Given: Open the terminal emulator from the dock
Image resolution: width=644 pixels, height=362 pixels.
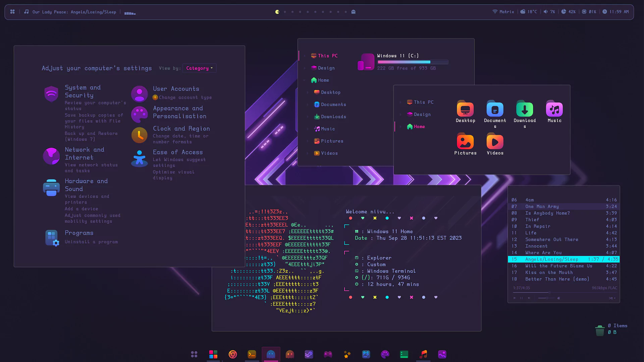Looking at the screenshot, I should 252,354.
